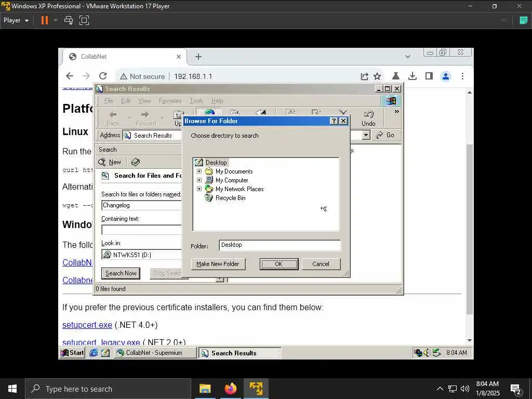532x399 pixels.
Task: Click OK in Browse For Folder dialog
Action: pyautogui.click(x=279, y=264)
